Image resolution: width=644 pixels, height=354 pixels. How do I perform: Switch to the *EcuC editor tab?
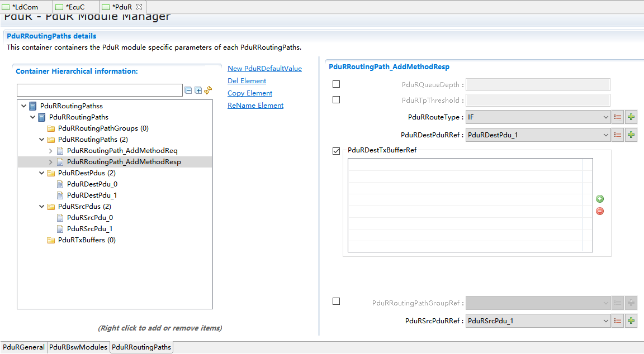point(76,7)
